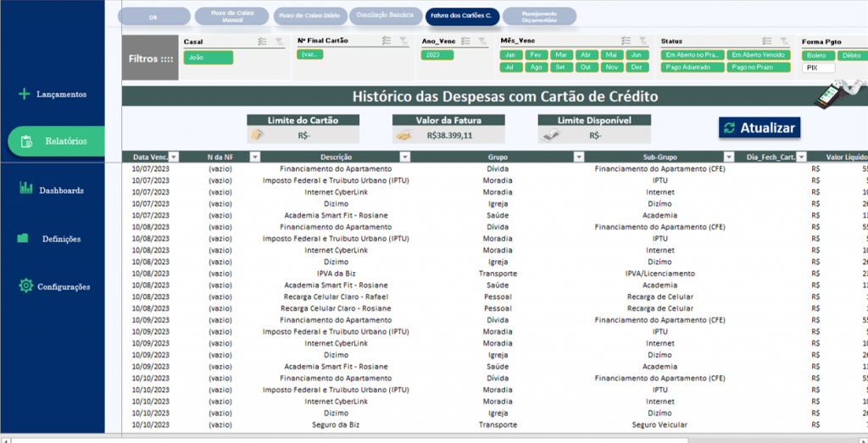Toggle Out month filter

587,68
